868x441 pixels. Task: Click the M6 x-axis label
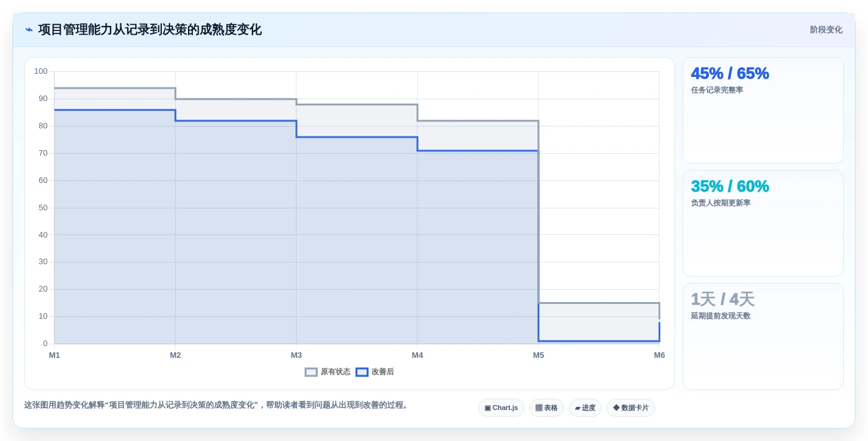click(x=660, y=355)
